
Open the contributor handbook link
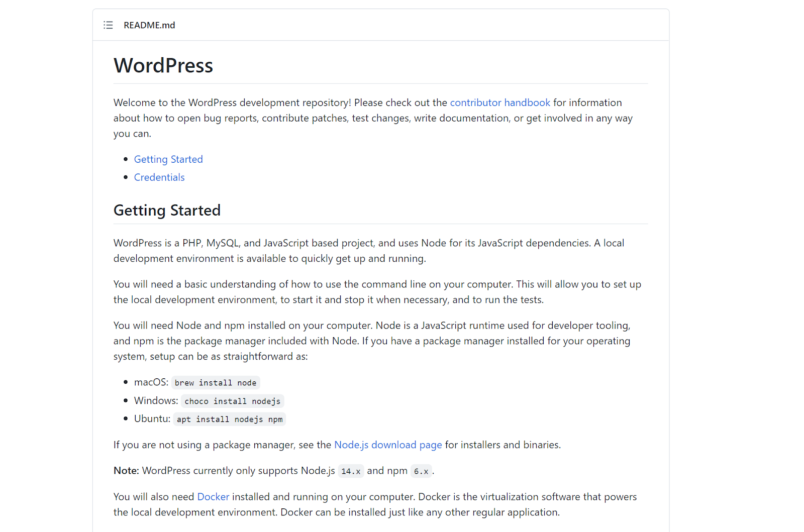tap(499, 102)
